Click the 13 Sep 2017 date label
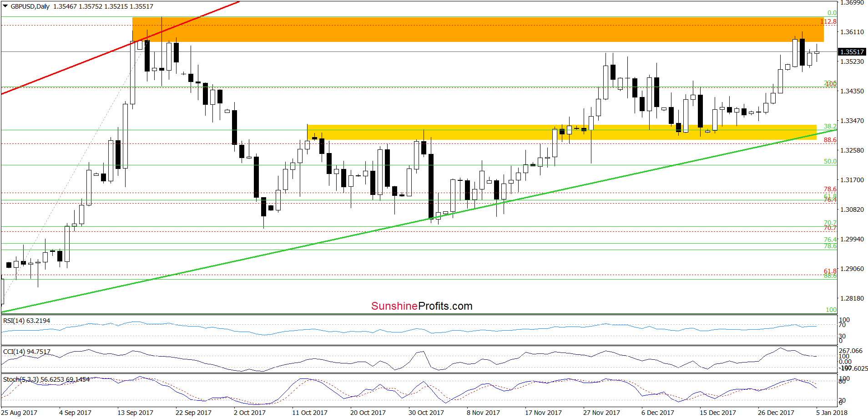Viewport: 868px width, 419px height. [135, 413]
